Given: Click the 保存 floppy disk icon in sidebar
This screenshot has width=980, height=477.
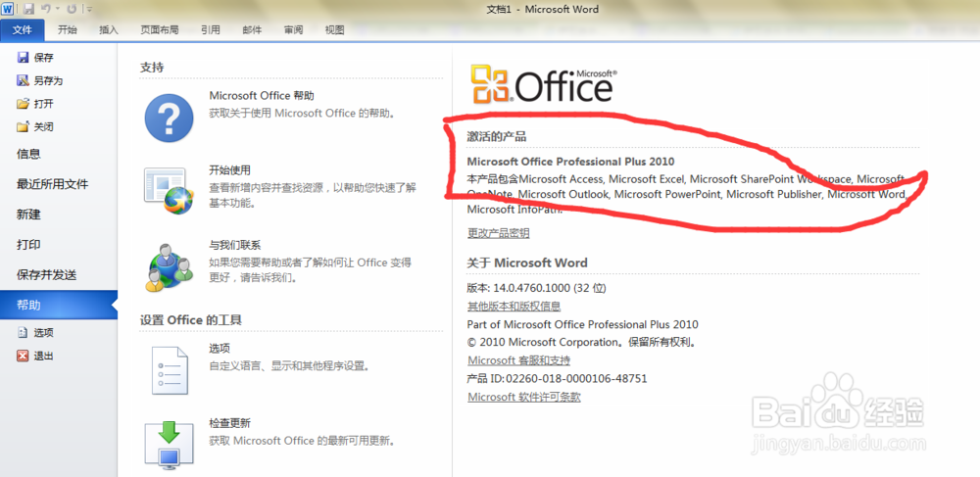Looking at the screenshot, I should coord(24,58).
